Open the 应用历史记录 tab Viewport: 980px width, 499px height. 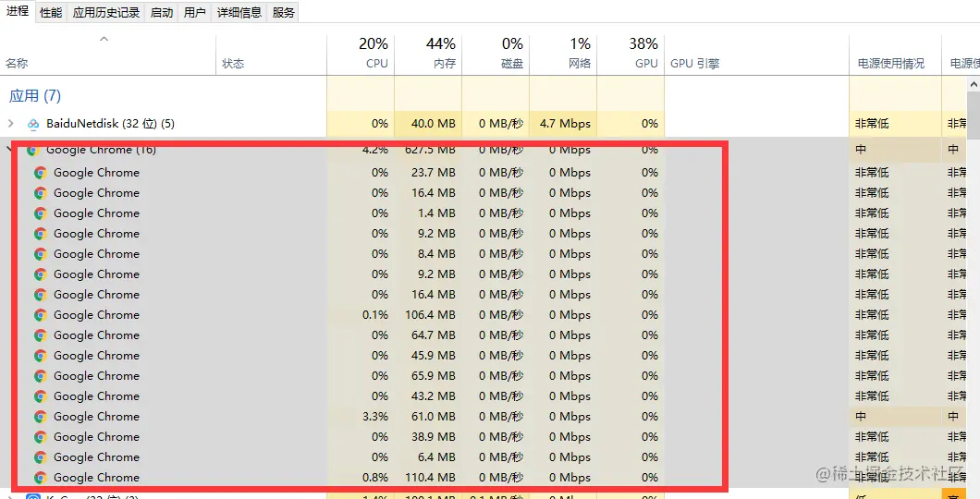pyautogui.click(x=105, y=13)
